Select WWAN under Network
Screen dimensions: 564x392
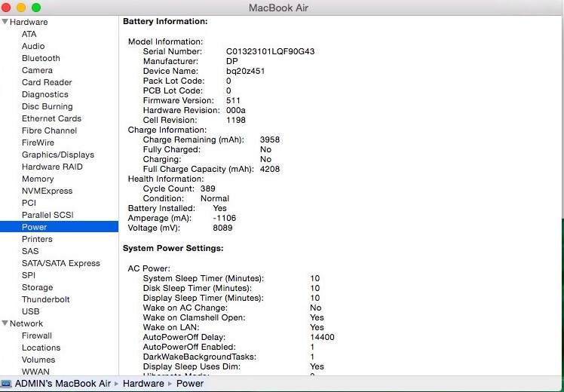point(35,372)
